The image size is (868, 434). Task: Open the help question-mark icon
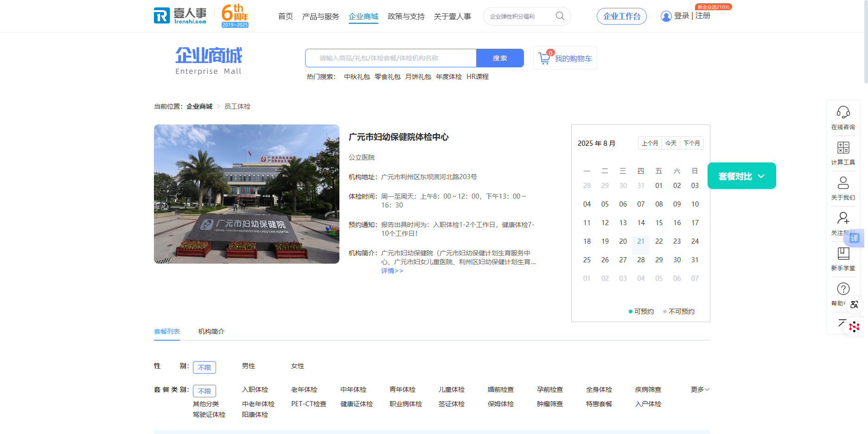[843, 289]
